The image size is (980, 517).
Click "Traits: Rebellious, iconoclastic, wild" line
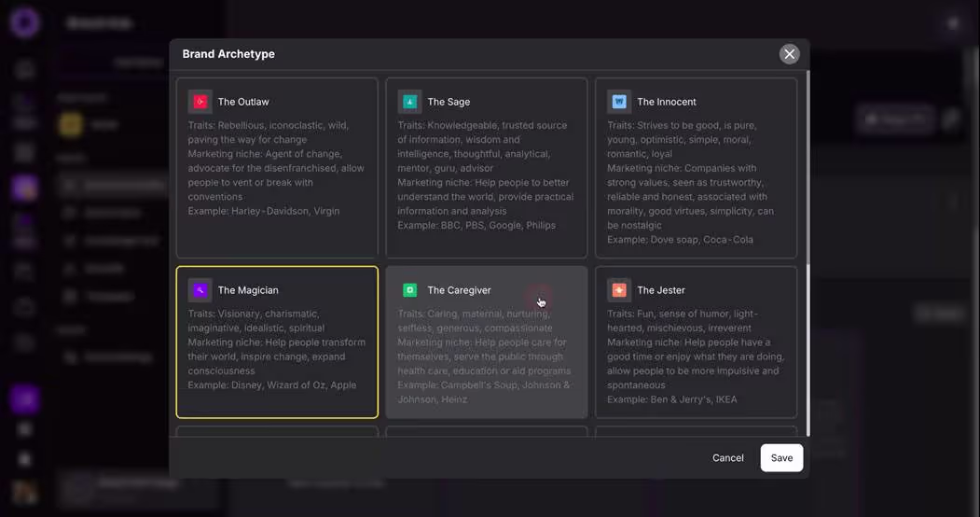click(269, 126)
